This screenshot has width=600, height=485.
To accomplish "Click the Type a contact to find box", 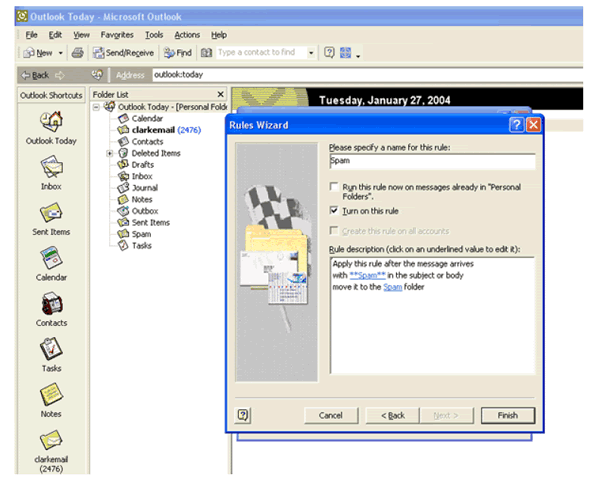I will [x=262, y=52].
